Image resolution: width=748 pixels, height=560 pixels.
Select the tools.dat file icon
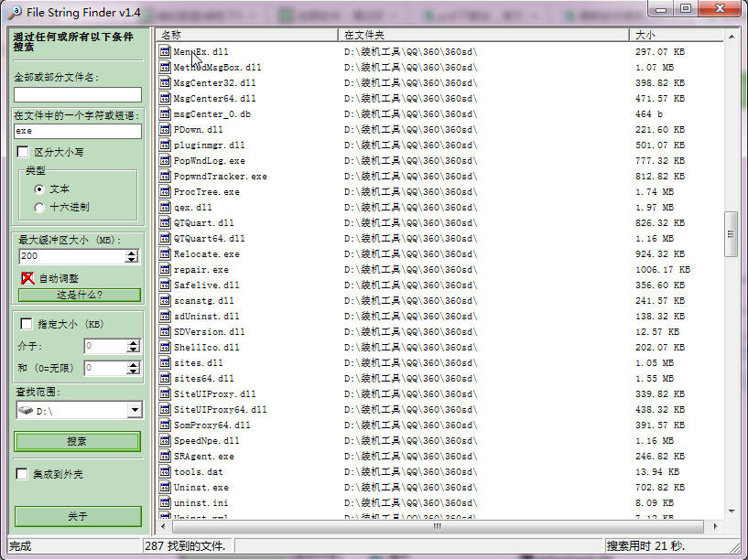tap(165, 472)
